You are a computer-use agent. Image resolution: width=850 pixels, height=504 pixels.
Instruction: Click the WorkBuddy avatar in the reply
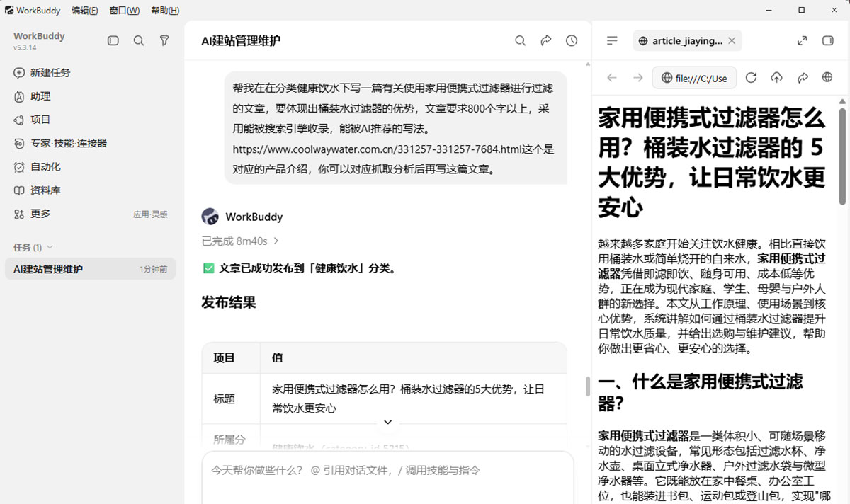(x=210, y=217)
